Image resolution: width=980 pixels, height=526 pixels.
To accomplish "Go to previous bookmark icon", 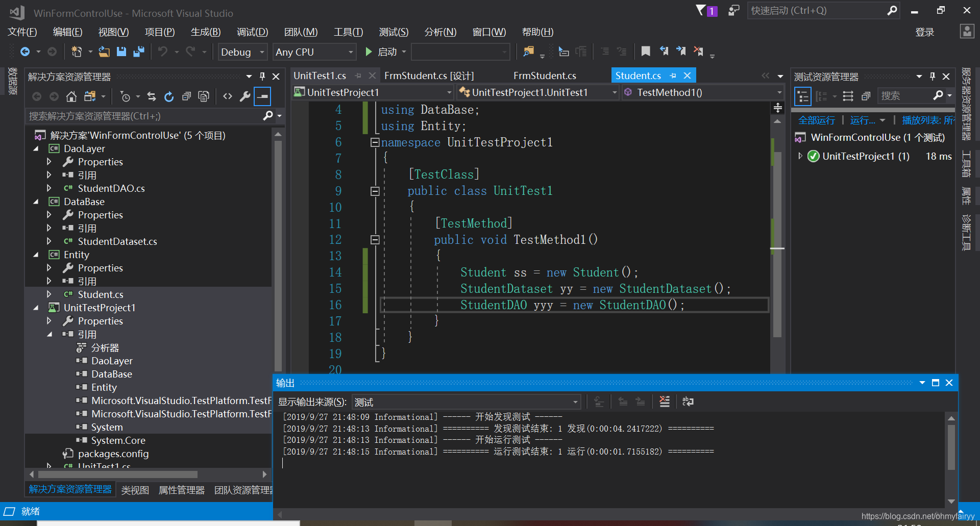I will (664, 51).
